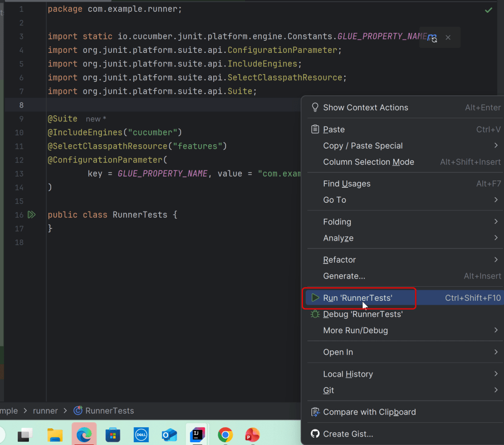504x445 pixels.
Task: Click the Maven reload changes icon
Action: click(x=432, y=38)
